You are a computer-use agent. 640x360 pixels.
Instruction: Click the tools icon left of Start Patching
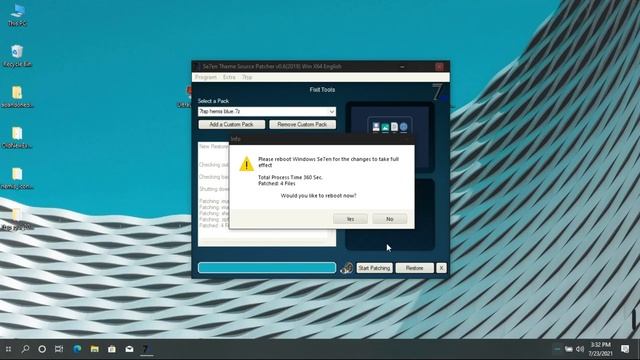click(x=346, y=268)
